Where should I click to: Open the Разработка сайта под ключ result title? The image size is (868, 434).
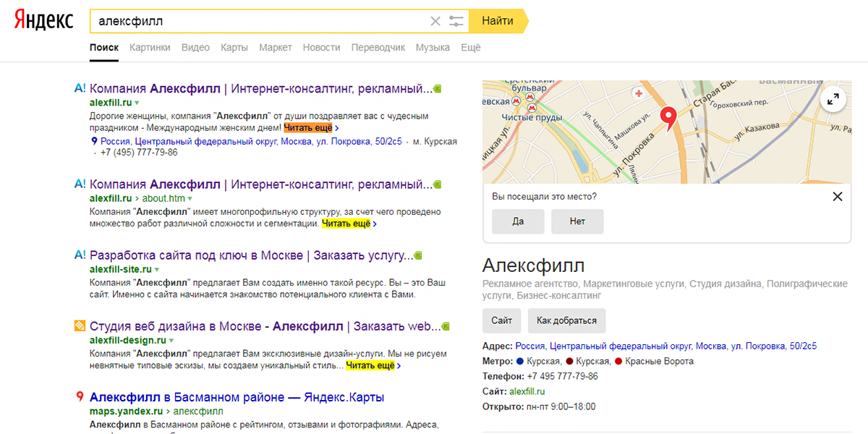pyautogui.click(x=251, y=255)
